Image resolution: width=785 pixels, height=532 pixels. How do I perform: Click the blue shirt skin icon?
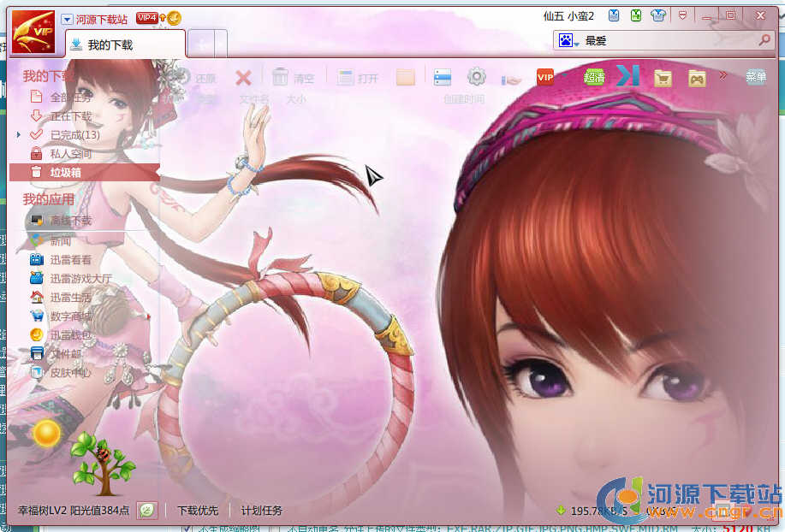(x=614, y=15)
